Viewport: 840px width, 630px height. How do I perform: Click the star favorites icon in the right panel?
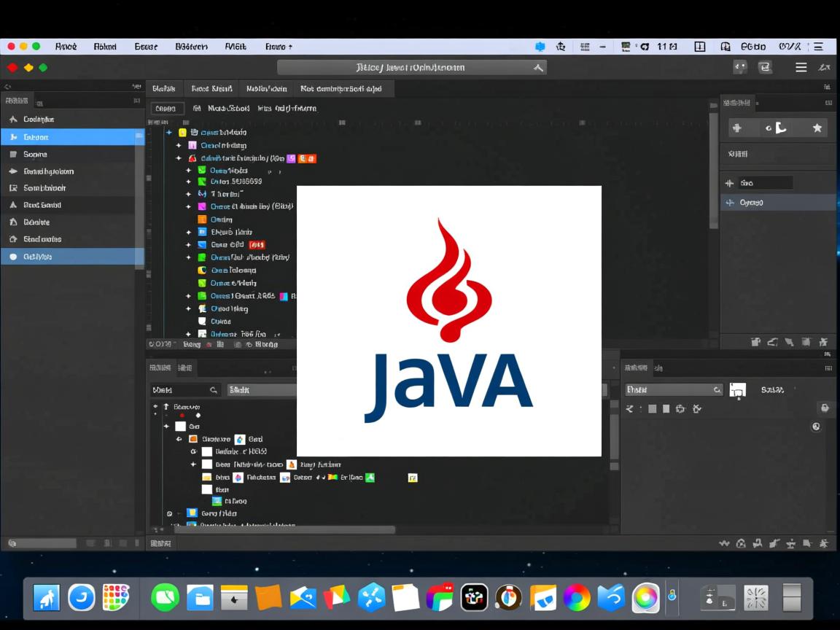pyautogui.click(x=817, y=128)
